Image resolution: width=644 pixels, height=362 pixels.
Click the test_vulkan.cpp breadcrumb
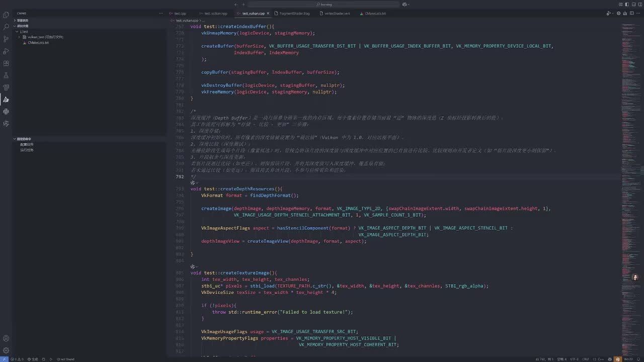pos(187,21)
